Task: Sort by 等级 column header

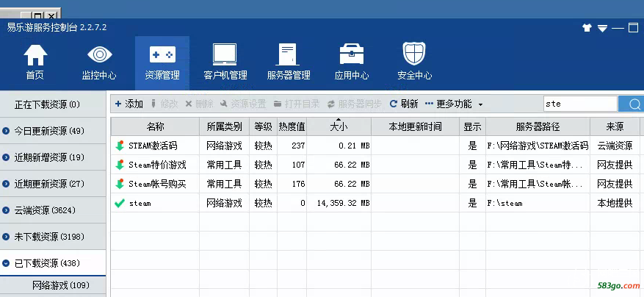Action: (x=264, y=126)
